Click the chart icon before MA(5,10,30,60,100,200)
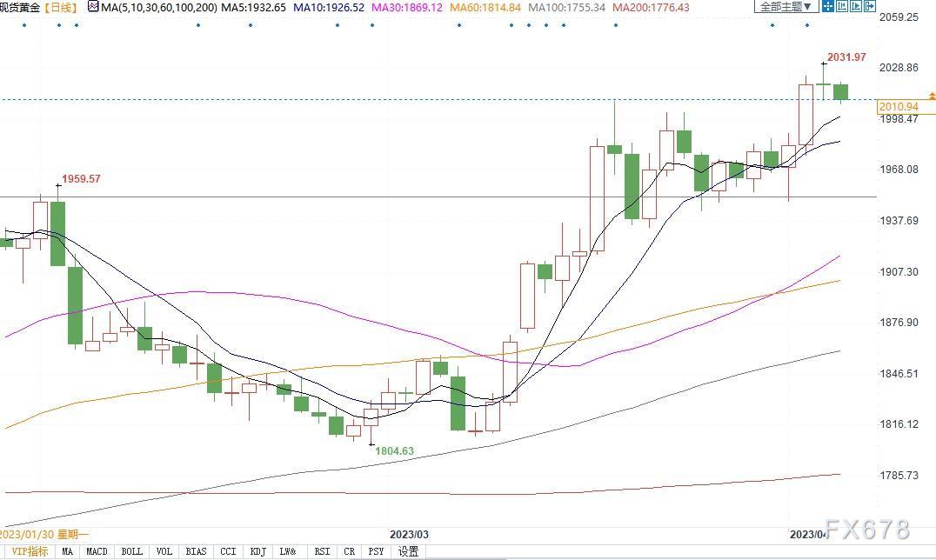Image resolution: width=936 pixels, height=560 pixels. [x=93, y=7]
